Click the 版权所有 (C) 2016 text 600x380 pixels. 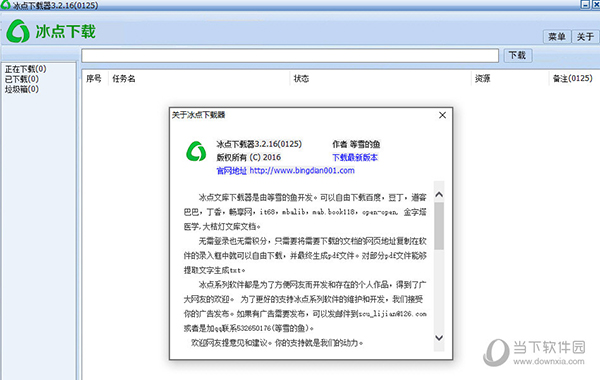(249, 157)
